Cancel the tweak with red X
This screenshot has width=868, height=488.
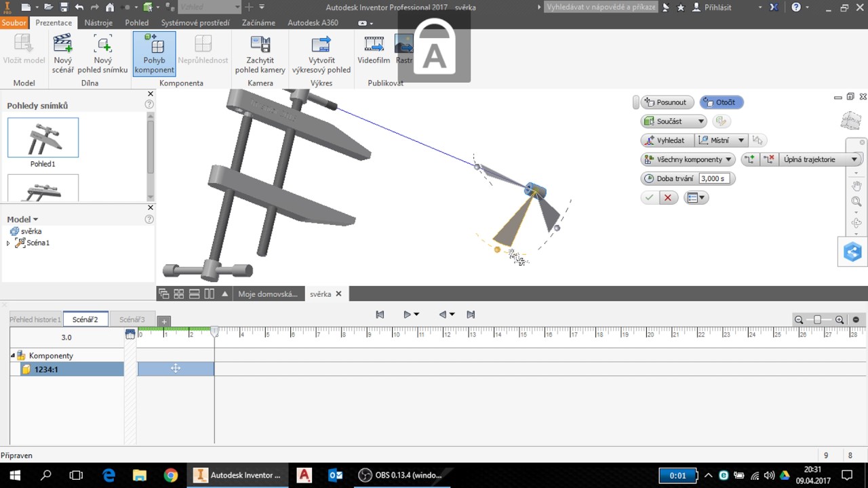[x=668, y=198]
